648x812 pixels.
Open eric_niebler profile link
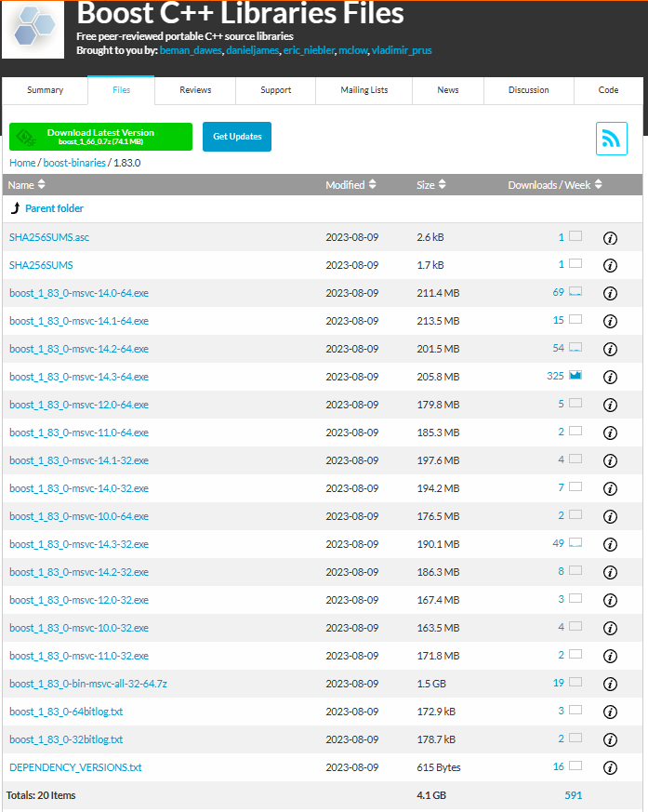point(309,50)
